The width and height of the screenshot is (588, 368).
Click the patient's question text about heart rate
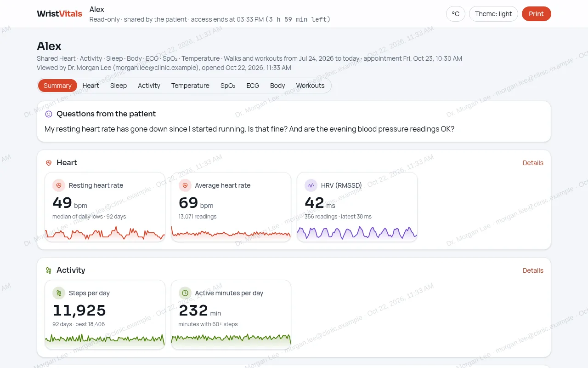249,129
